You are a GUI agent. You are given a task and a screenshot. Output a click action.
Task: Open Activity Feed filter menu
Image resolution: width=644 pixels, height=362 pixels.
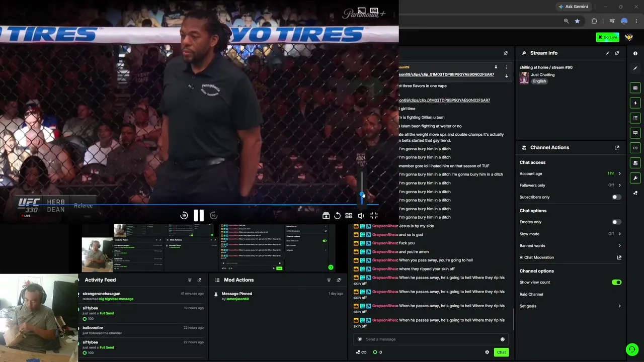tap(190, 280)
